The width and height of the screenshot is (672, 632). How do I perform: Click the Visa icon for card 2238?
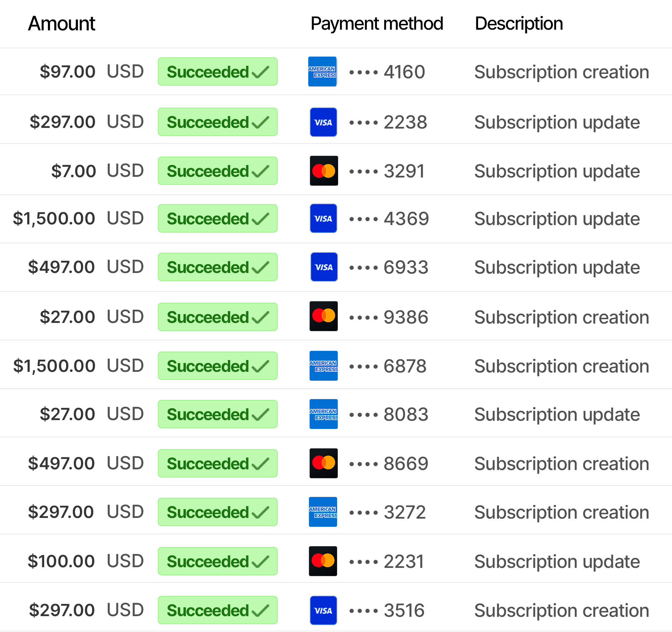323,122
